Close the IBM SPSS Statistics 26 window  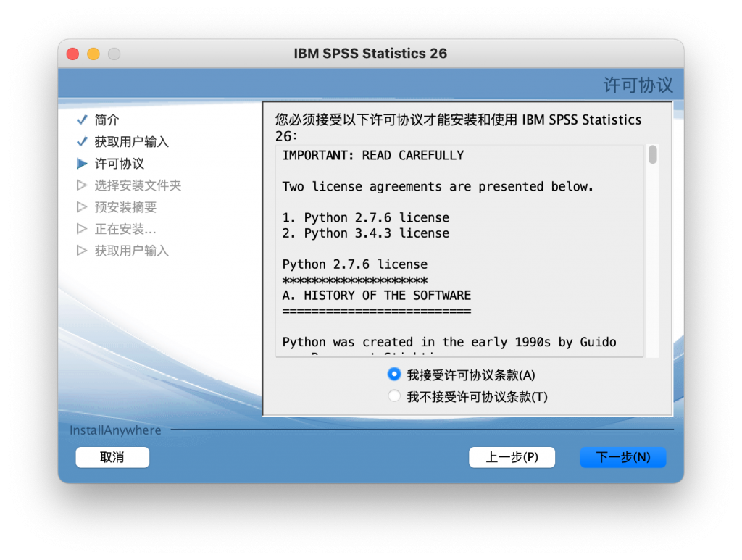coord(73,54)
